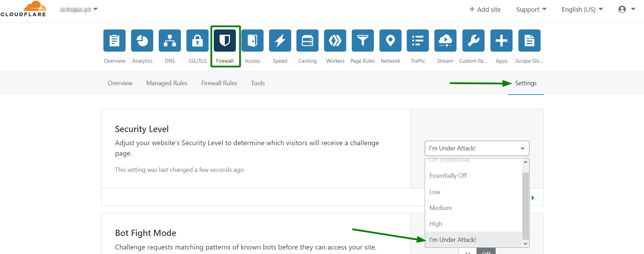The height and width of the screenshot is (254, 644).
Task: Click the Cloudflare logo
Action: (23, 9)
